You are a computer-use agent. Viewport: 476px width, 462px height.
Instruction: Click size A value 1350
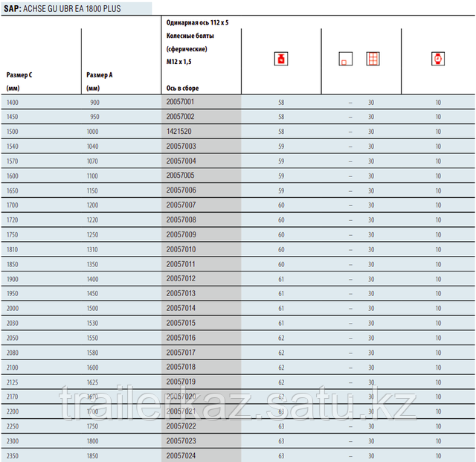[x=92, y=264]
